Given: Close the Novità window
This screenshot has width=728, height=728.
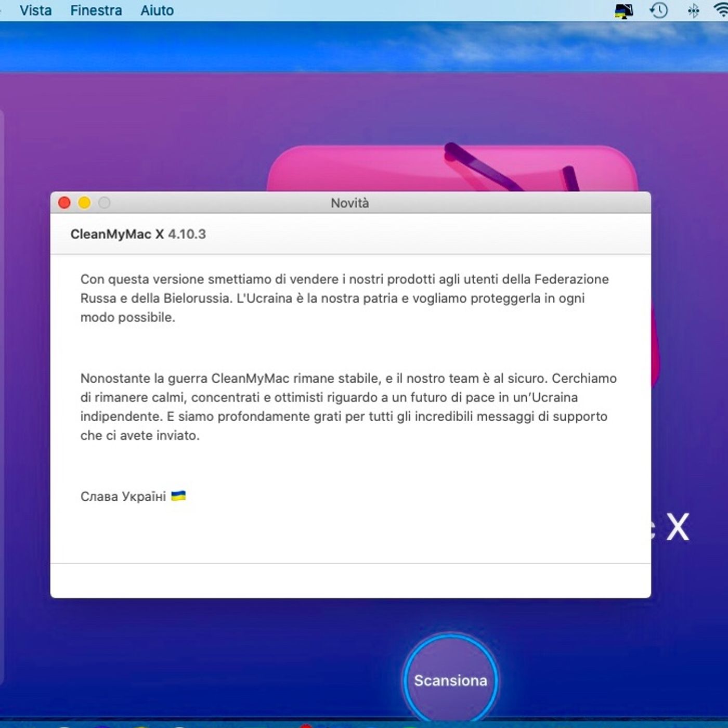Looking at the screenshot, I should coord(64,203).
